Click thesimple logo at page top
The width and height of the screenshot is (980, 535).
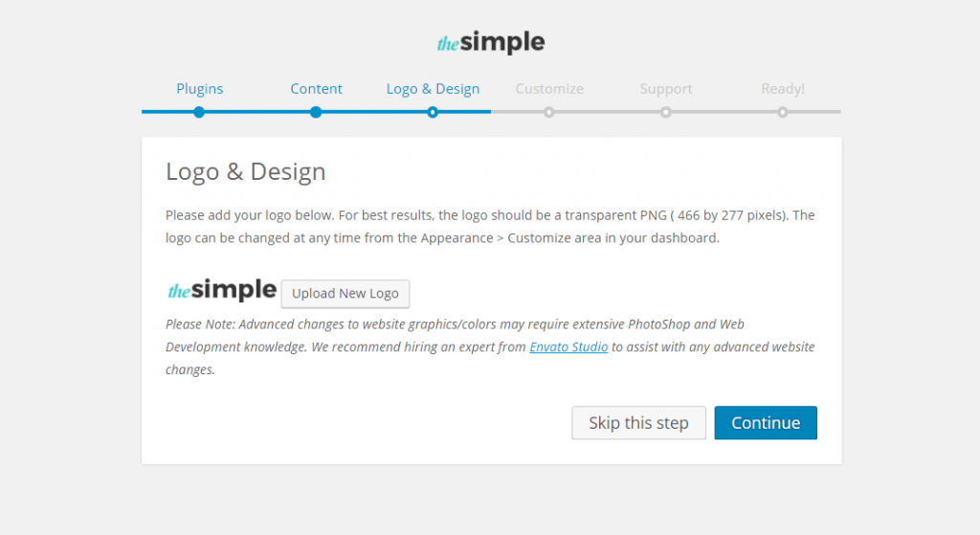point(491,42)
